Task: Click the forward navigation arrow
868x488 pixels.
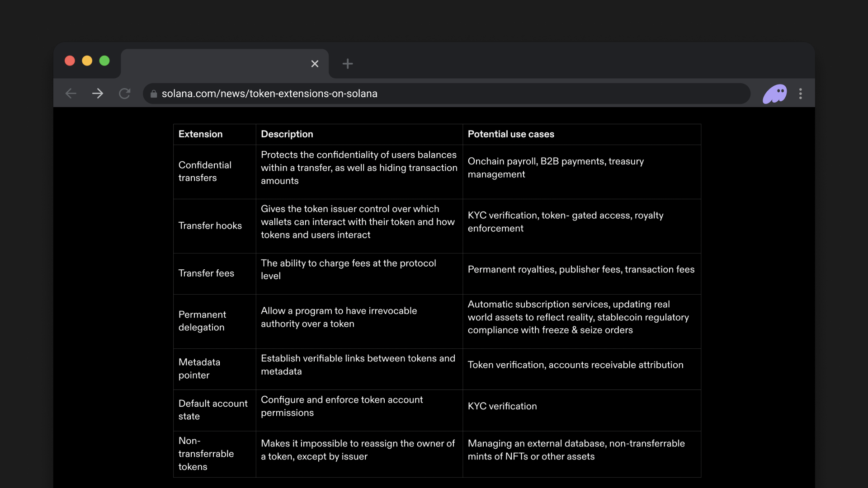Action: click(x=98, y=94)
